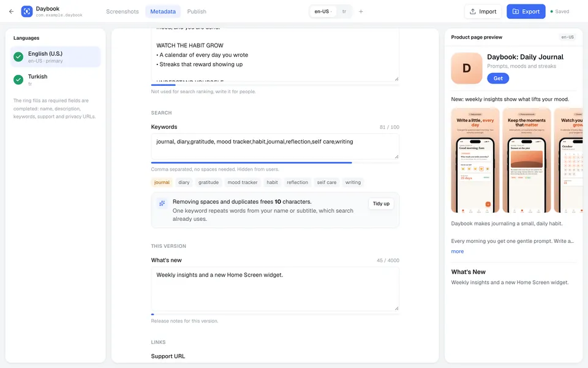Screen dimensions: 588x368
Task: Click the 'Prompts, moods and streaks' subtitle
Action: pyautogui.click(x=522, y=66)
